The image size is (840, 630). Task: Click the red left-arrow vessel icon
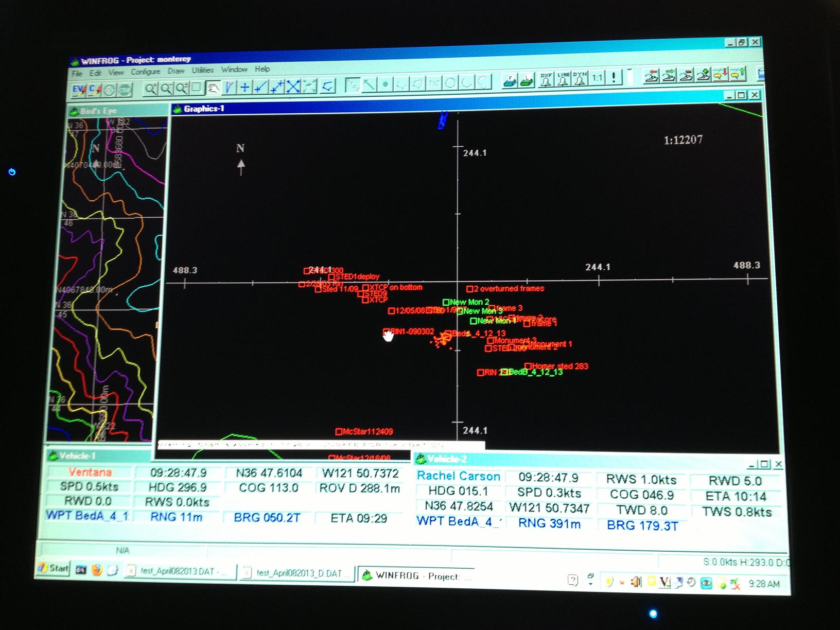pos(651,77)
